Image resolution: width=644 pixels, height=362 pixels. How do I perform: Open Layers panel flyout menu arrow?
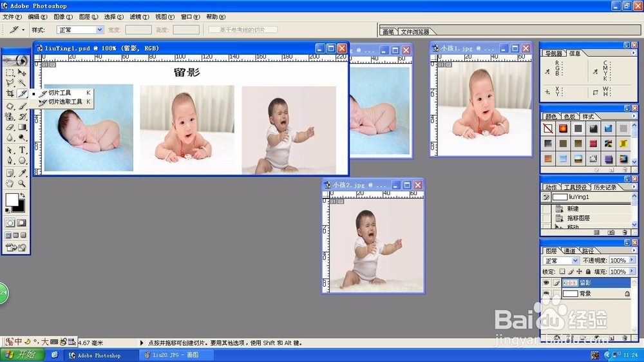[633, 251]
